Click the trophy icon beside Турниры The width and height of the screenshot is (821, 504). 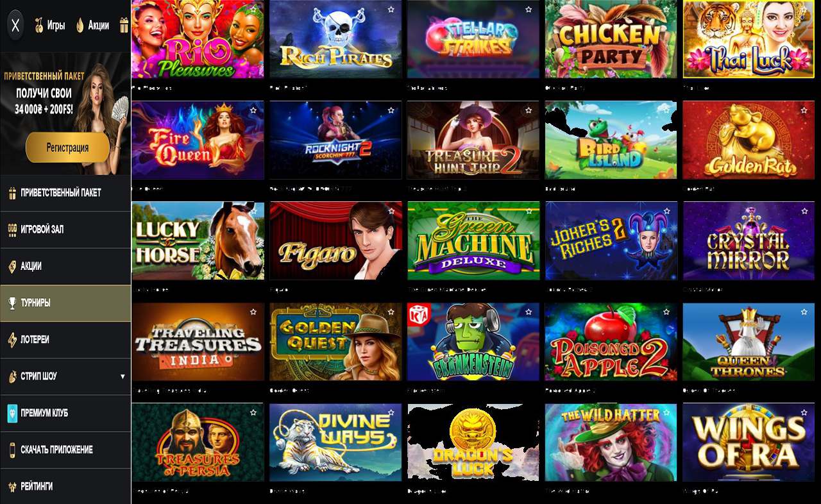pos(12,303)
